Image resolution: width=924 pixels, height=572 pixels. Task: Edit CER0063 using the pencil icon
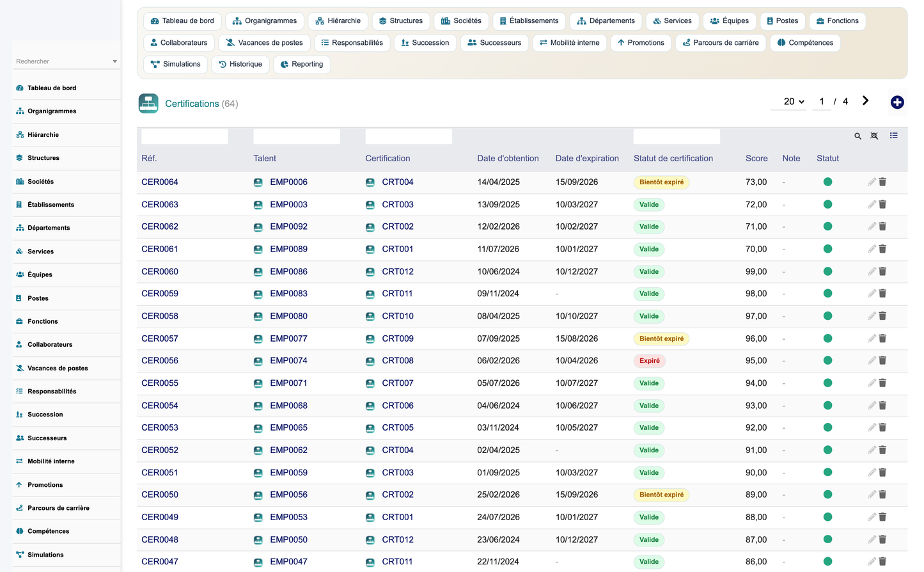(x=872, y=204)
